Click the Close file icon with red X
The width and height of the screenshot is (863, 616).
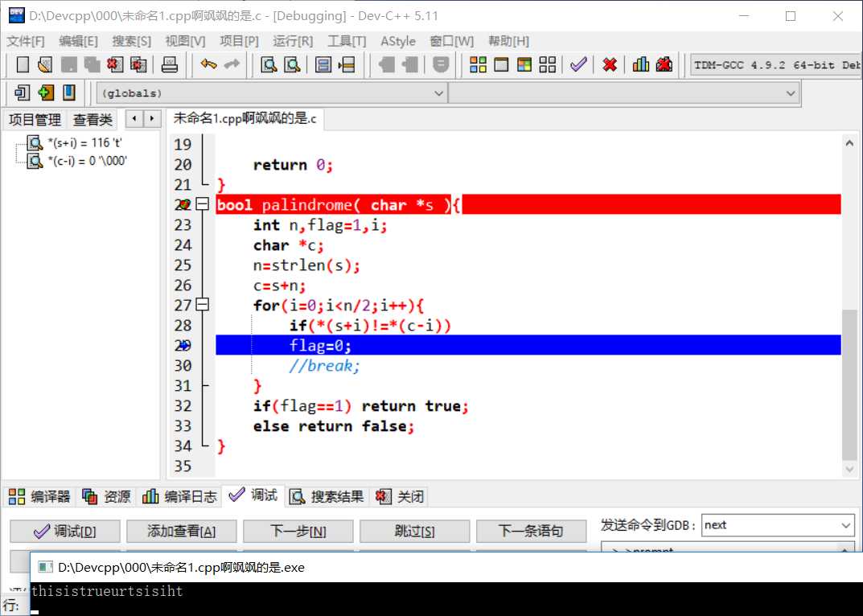[115, 65]
